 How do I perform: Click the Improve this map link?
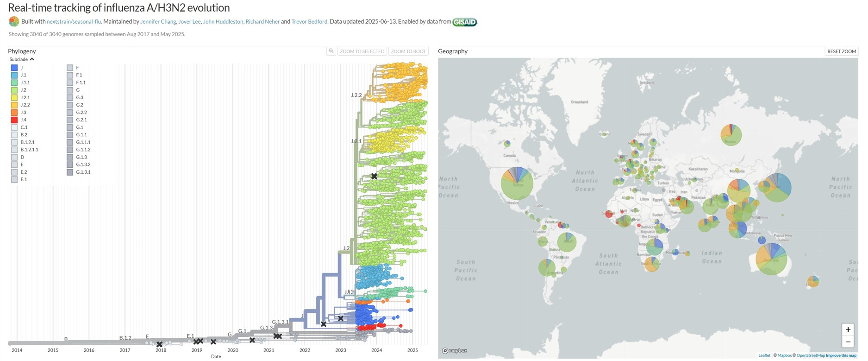coord(841,355)
